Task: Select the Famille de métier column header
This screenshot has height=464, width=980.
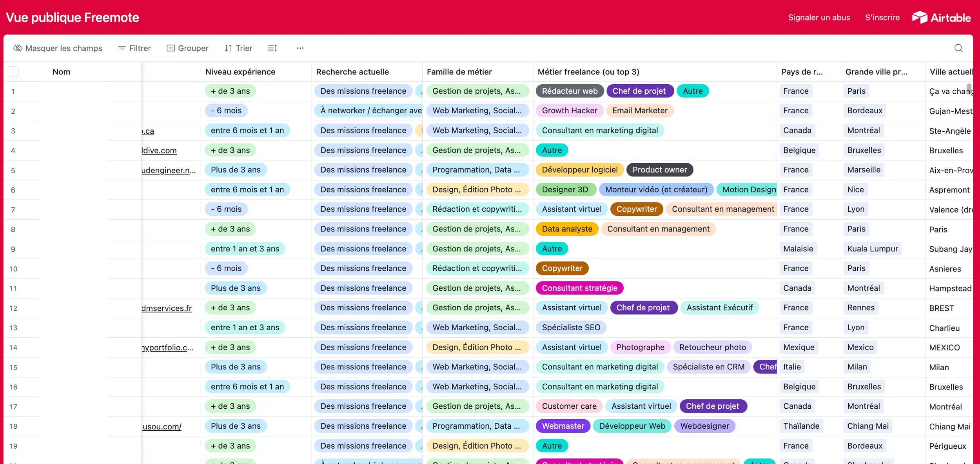Action: 459,72
